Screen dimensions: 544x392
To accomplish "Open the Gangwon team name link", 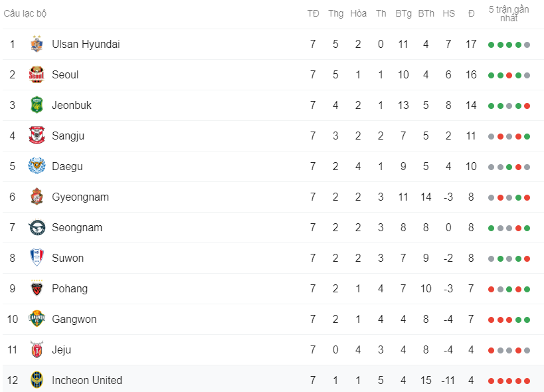I will (74, 320).
